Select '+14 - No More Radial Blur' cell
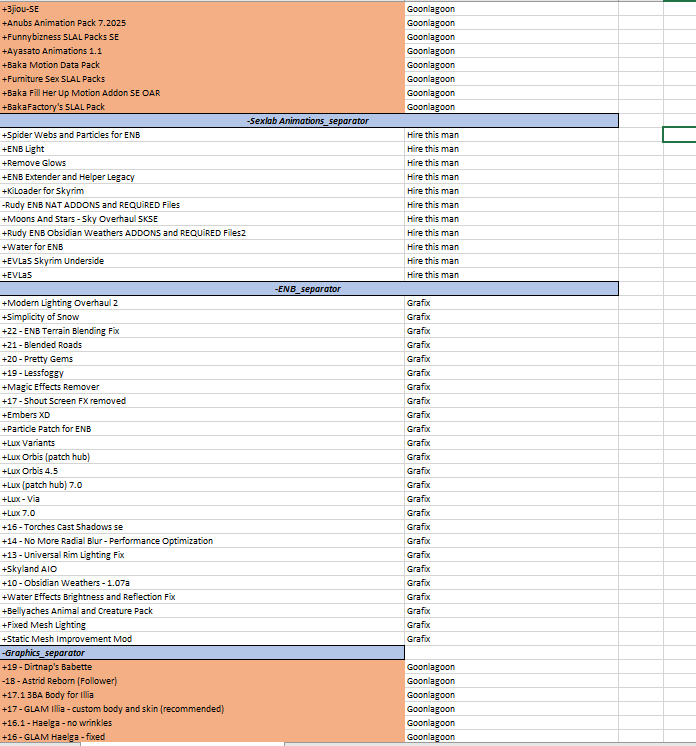 [202, 541]
